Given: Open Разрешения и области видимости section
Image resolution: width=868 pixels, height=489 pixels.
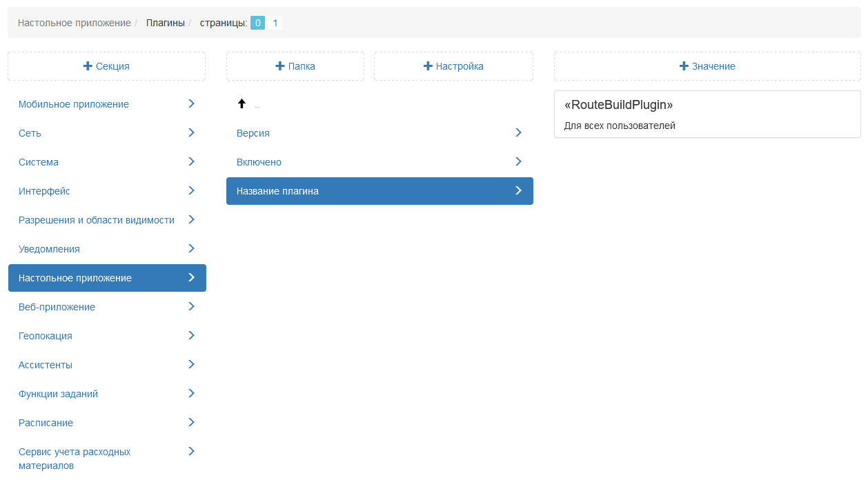Looking at the screenshot, I should (97, 220).
